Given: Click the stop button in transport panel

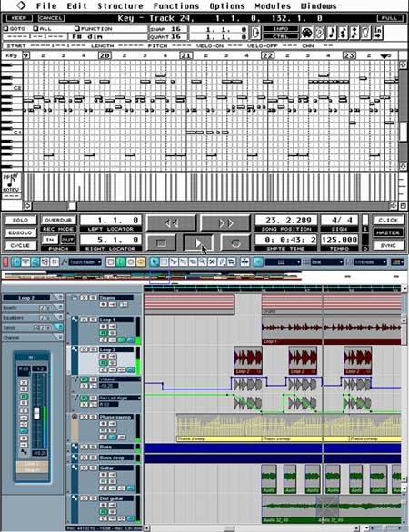Looking at the screenshot, I should [x=162, y=242].
